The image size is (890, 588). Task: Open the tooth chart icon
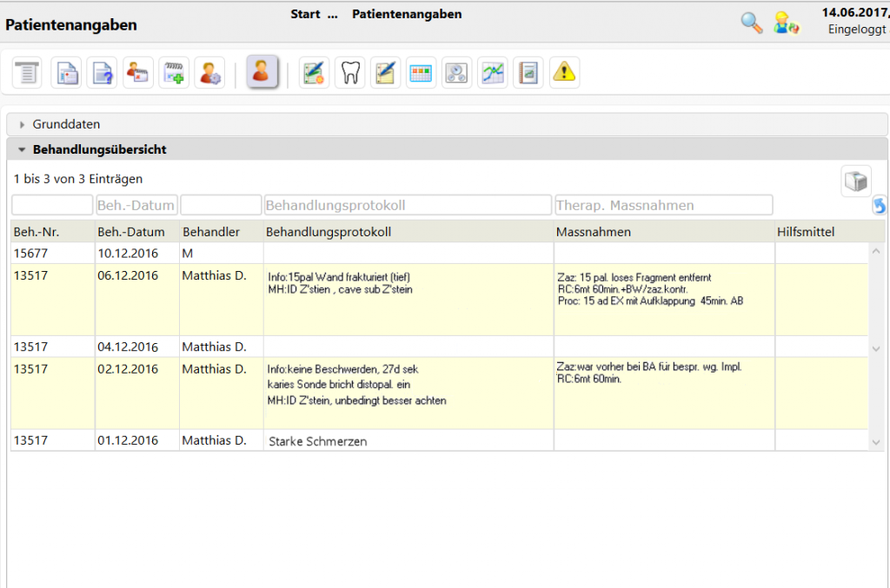350,73
